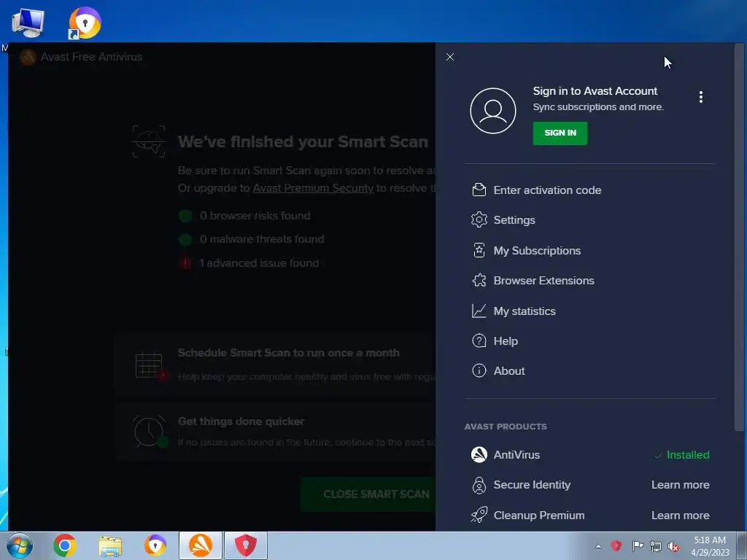Click Learn more for Cleanup Premium
The width and height of the screenshot is (747, 560).
(x=681, y=516)
